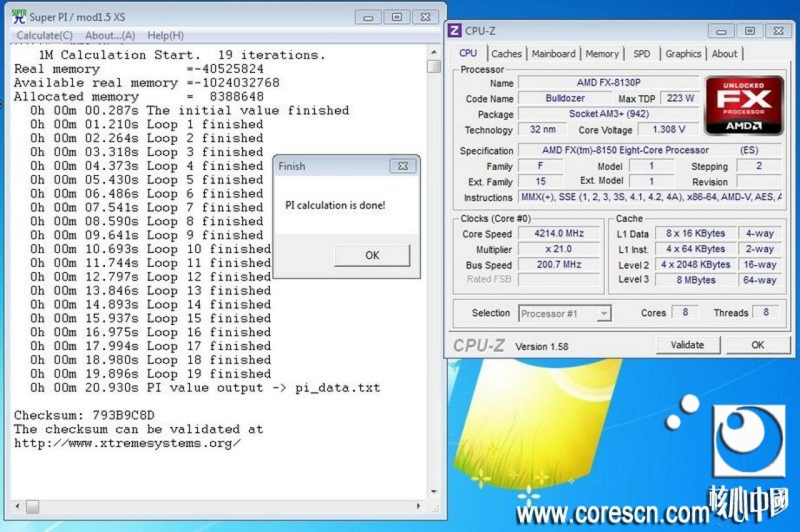Click the 1M Calculation Start. 19 iterations line
This screenshot has width=800, height=532.
[x=182, y=55]
